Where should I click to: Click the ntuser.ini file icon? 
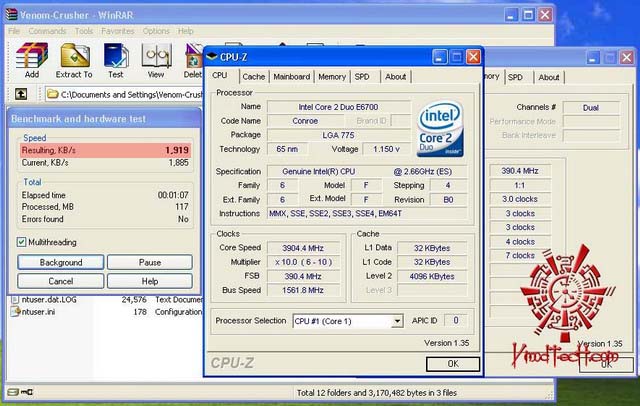15,312
